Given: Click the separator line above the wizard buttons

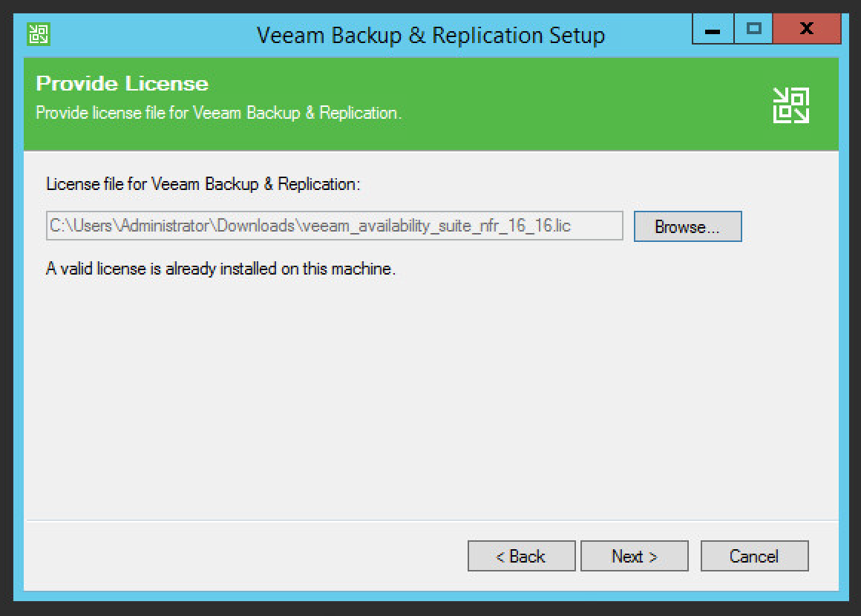Looking at the screenshot, I should (430, 521).
